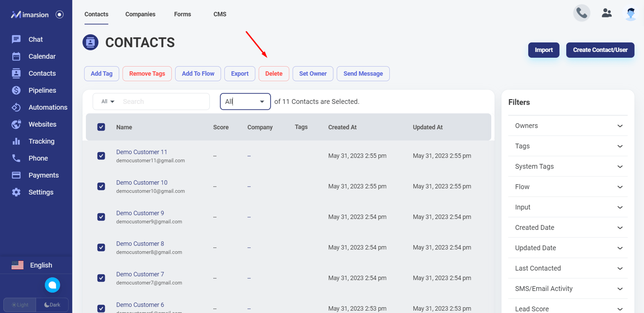
Task: Open the team users icon
Action: click(607, 13)
